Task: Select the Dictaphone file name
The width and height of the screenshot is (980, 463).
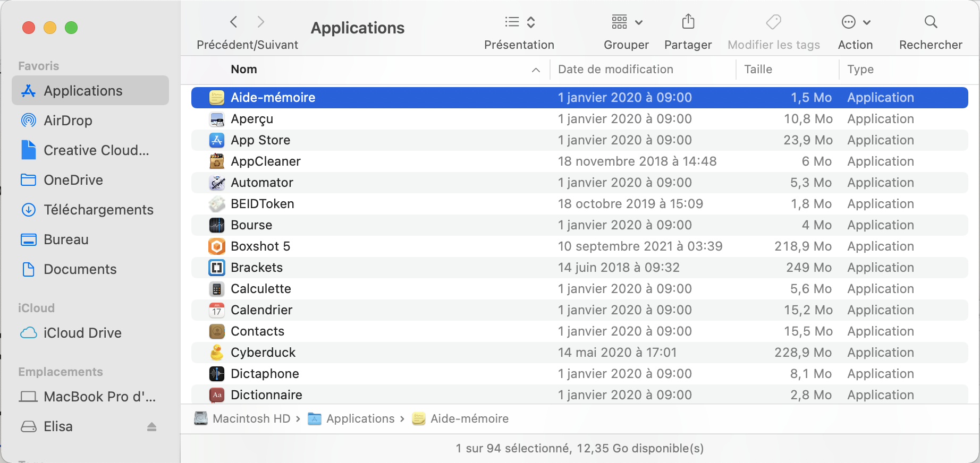Action: click(265, 374)
